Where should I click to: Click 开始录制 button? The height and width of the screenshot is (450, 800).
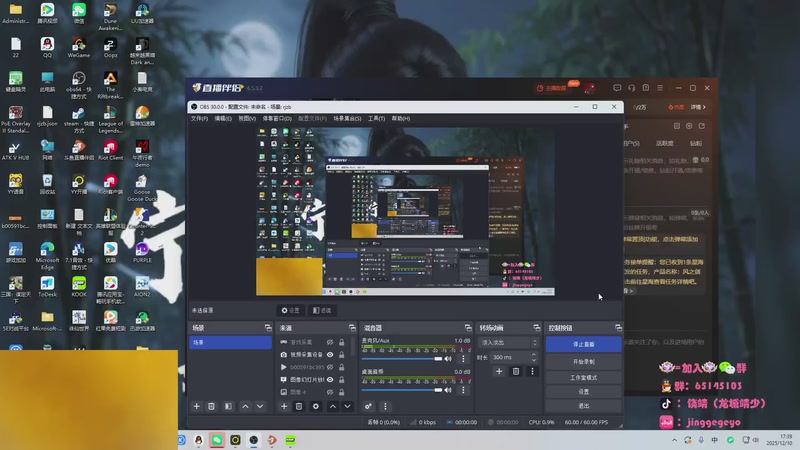pos(584,362)
